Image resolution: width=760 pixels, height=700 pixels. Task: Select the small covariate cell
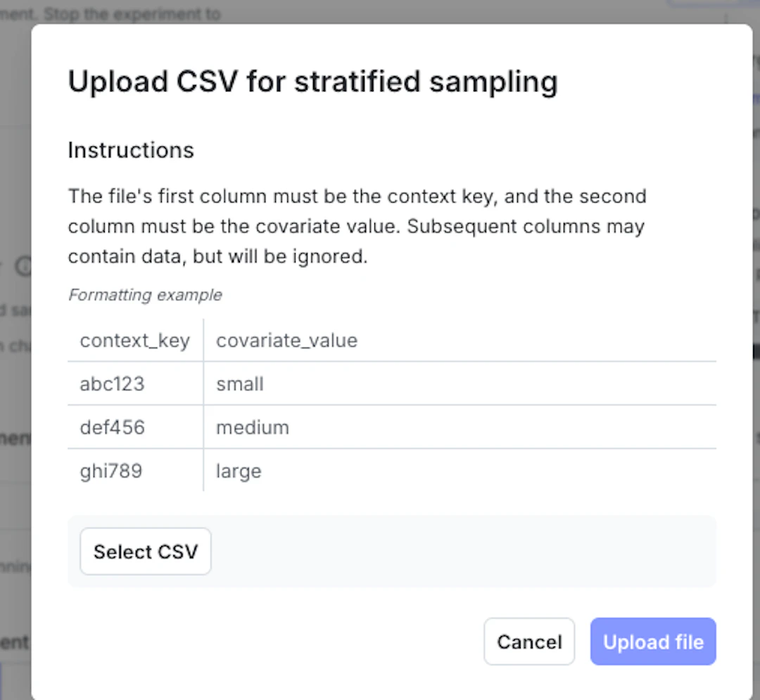(240, 383)
